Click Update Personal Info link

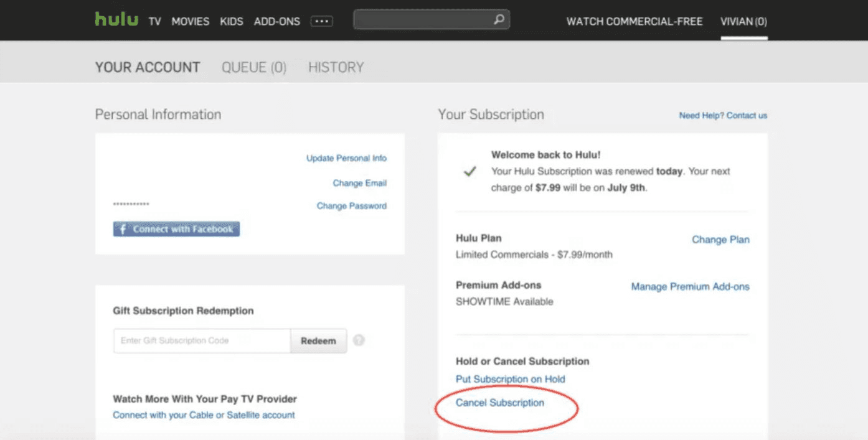tap(346, 158)
